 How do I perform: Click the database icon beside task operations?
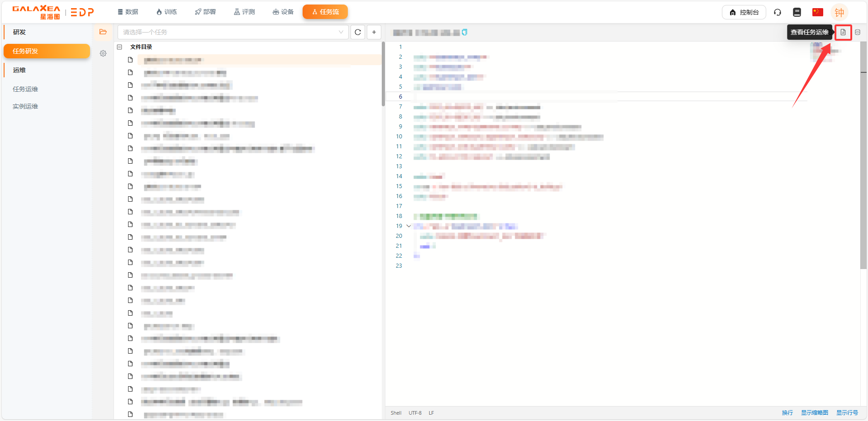pos(858,32)
